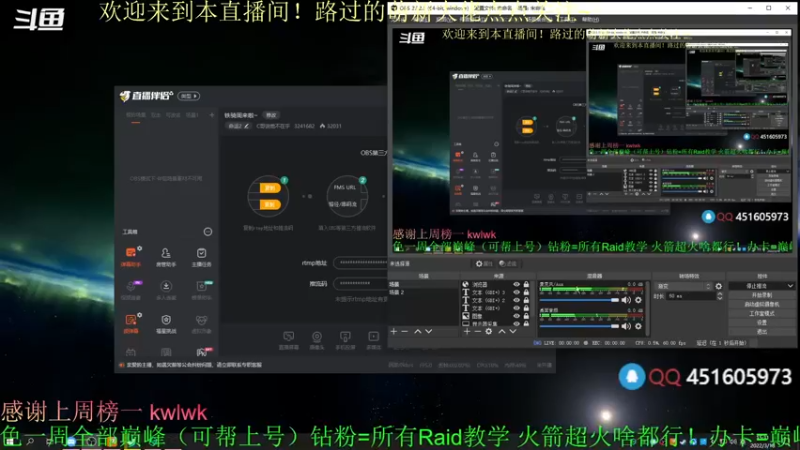Click 启动虚拟摄像机 in OBS controls

click(762, 305)
